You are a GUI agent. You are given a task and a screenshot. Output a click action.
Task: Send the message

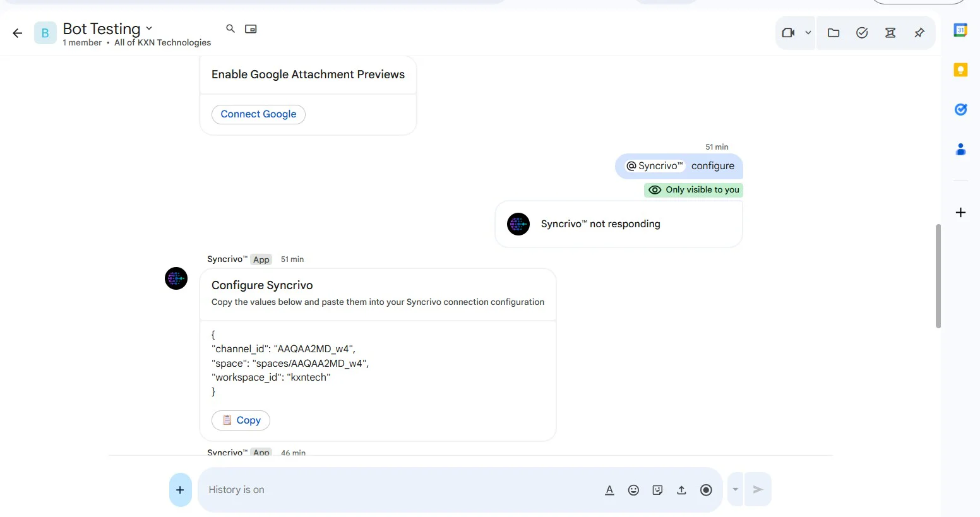coord(758,489)
